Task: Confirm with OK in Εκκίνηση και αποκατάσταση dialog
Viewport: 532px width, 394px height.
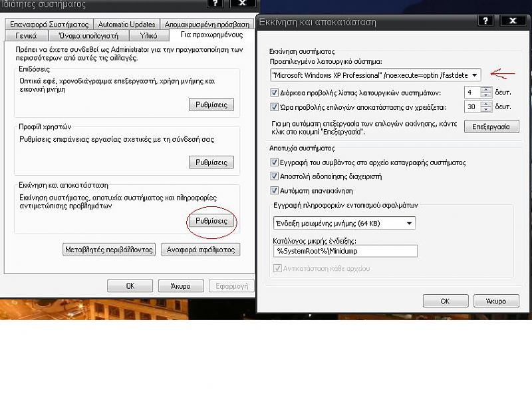Action: tap(446, 301)
